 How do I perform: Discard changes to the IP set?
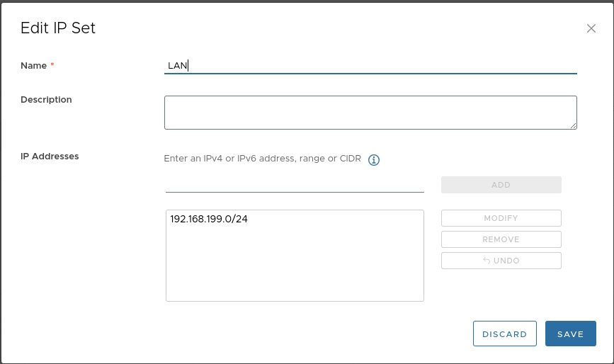click(504, 334)
